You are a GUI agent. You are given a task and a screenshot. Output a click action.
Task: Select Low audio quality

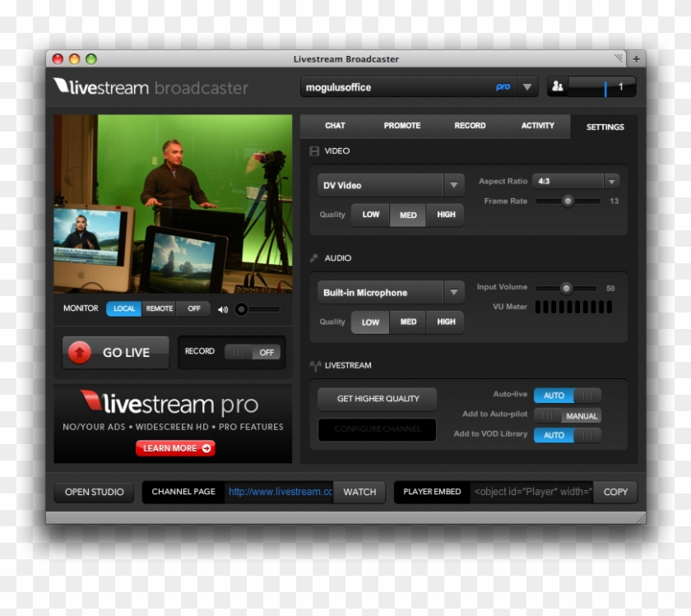pos(370,322)
